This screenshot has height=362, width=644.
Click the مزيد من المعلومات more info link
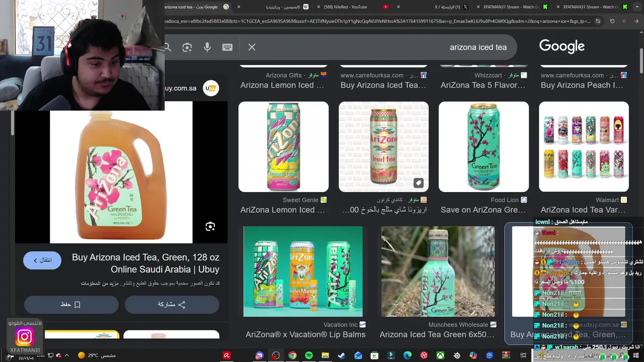(x=100, y=284)
